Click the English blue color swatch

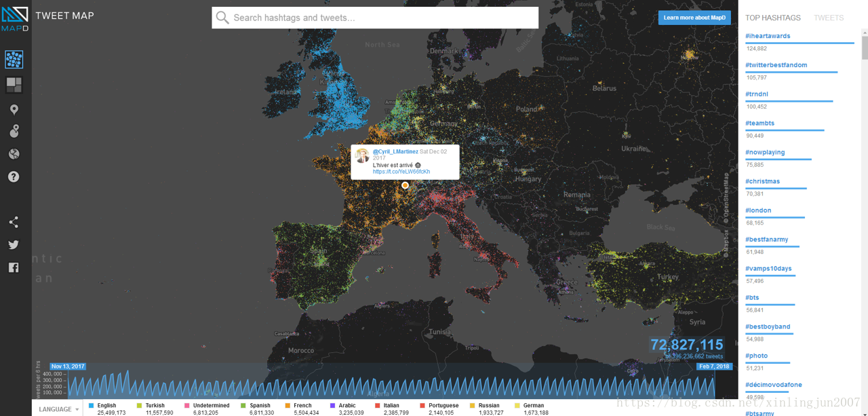pyautogui.click(x=91, y=406)
